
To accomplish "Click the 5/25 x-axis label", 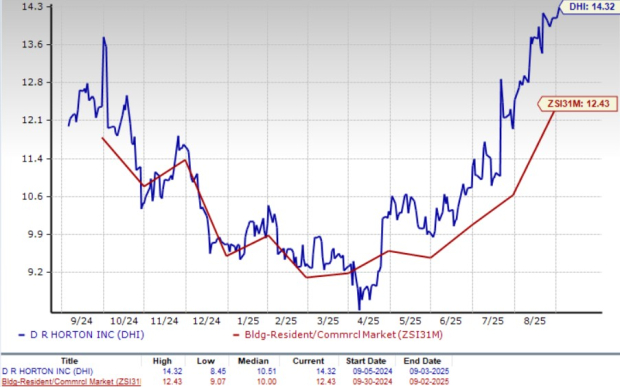I will (x=410, y=321).
